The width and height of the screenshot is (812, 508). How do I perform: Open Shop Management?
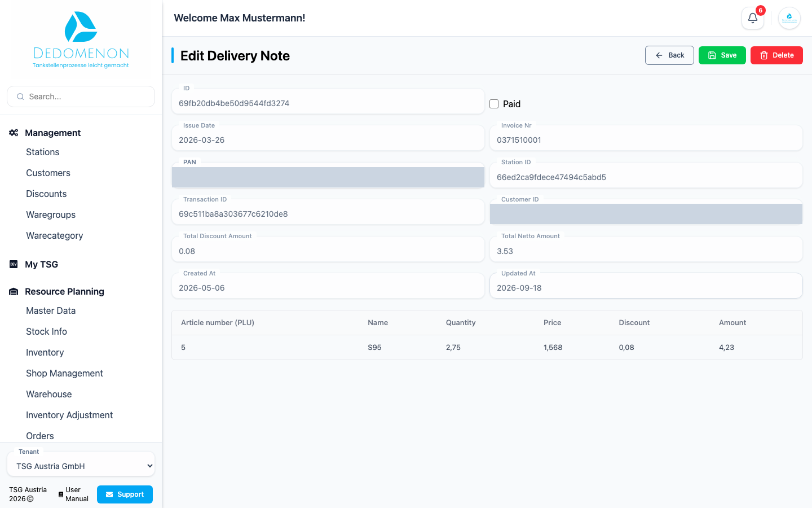click(x=65, y=373)
